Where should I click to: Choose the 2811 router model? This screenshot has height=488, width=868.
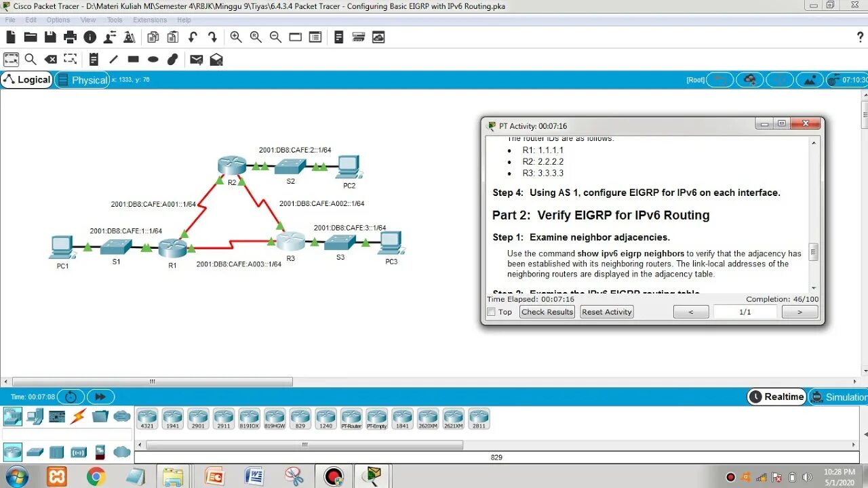click(479, 419)
